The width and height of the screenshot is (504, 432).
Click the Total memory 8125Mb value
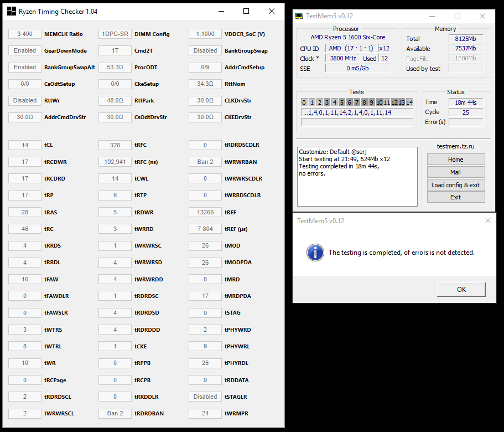465,39
